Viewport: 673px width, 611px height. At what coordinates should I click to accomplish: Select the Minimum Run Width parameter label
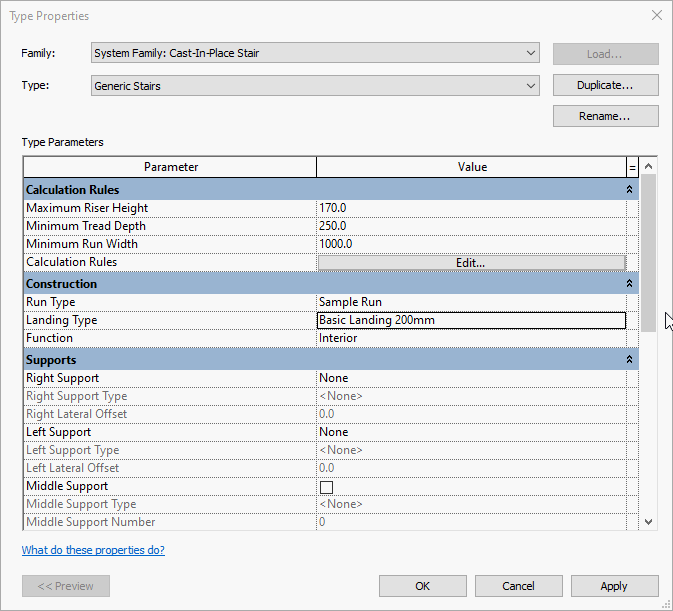point(82,244)
